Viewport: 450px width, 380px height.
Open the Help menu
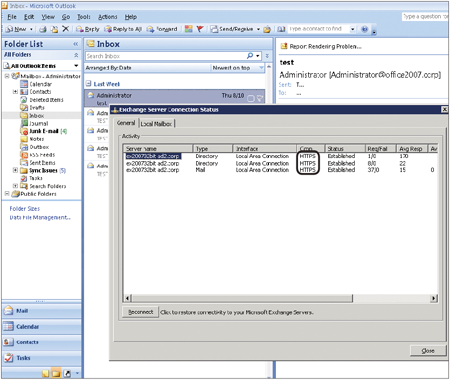pos(131,17)
